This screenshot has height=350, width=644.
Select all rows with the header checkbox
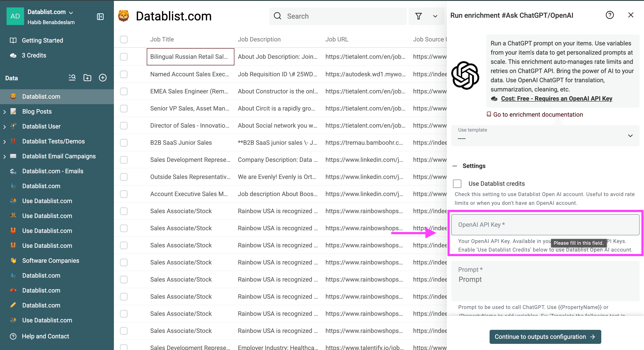124,39
